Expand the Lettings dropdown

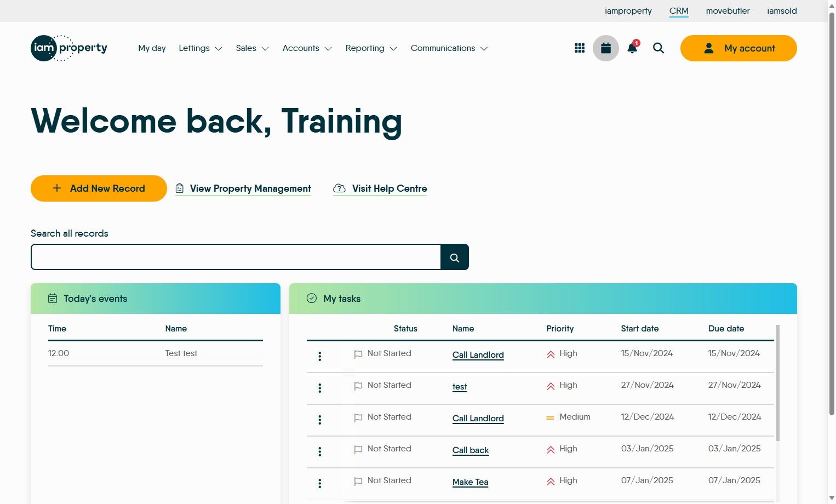pyautogui.click(x=200, y=48)
